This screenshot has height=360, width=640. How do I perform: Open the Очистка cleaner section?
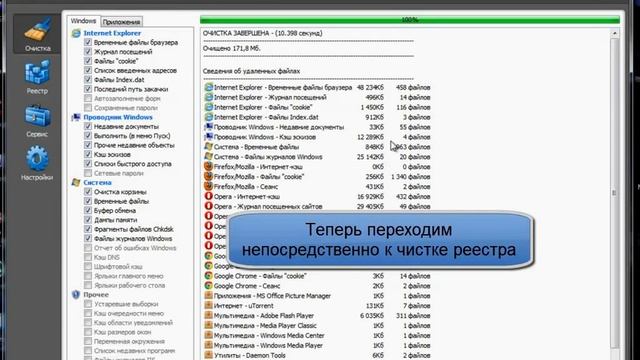pyautogui.click(x=37, y=34)
